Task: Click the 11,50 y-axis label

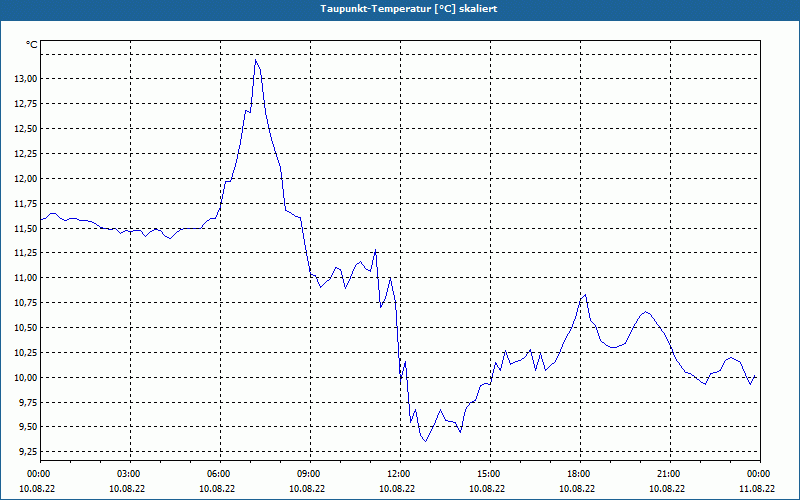Action: tap(26, 229)
